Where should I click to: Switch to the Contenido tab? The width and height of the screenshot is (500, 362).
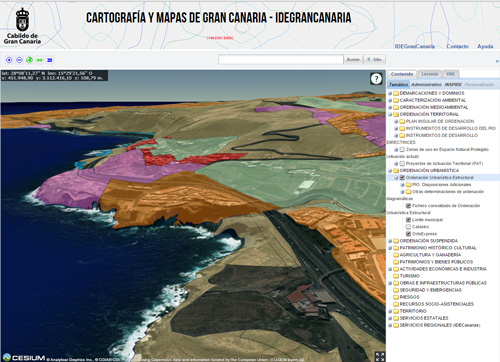(x=402, y=74)
